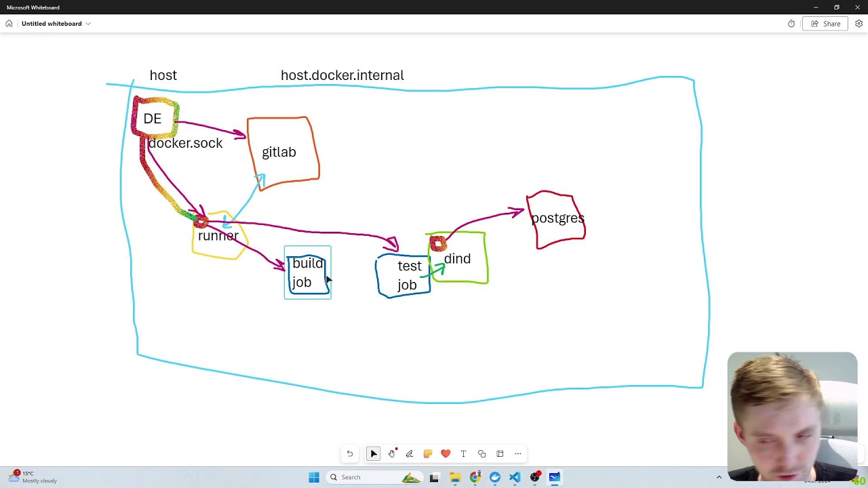Open whiteboard Settings gear

(x=859, y=24)
